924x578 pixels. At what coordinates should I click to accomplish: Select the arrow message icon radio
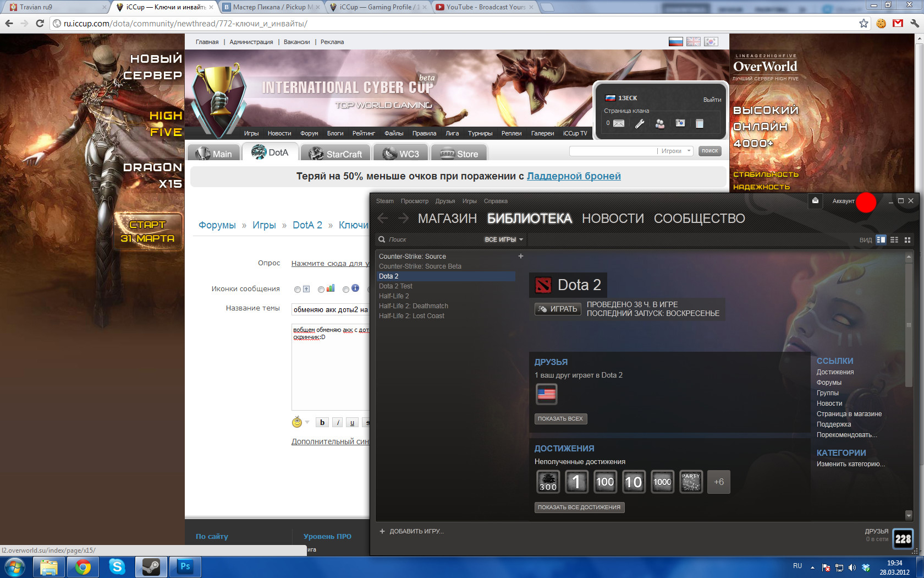[x=298, y=290]
